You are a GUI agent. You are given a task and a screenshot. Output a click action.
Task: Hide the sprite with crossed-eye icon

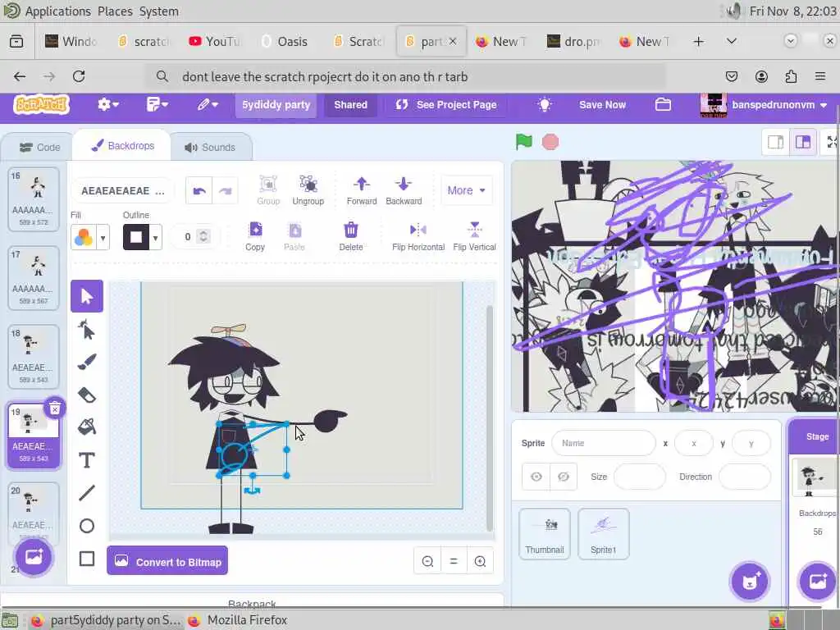[x=563, y=477]
